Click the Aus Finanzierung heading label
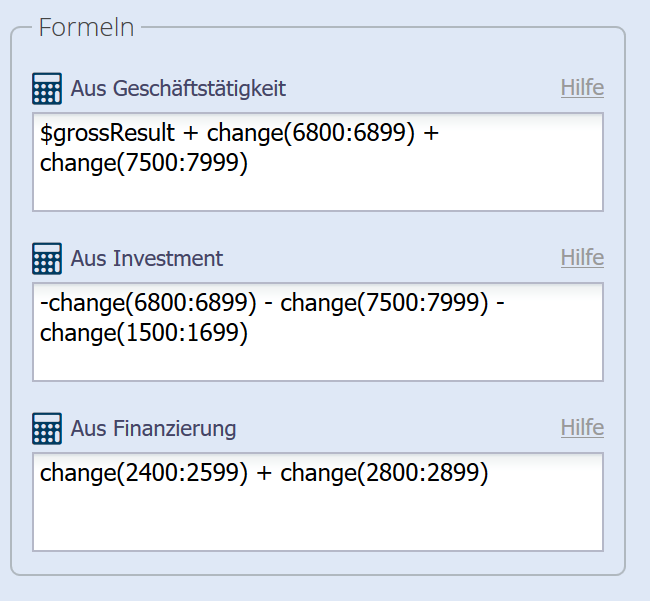Image resolution: width=650 pixels, height=601 pixels. 153,429
